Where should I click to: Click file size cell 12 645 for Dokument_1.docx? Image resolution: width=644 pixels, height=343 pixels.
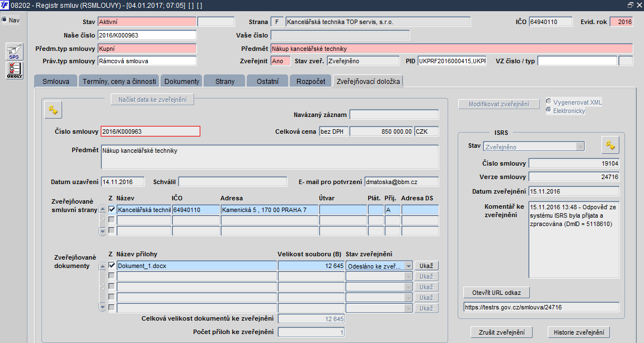[311, 266]
